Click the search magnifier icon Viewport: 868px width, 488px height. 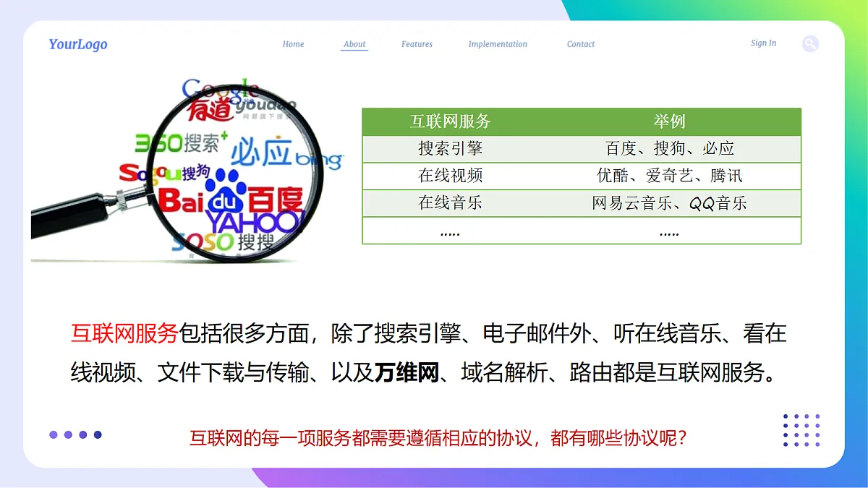(810, 44)
